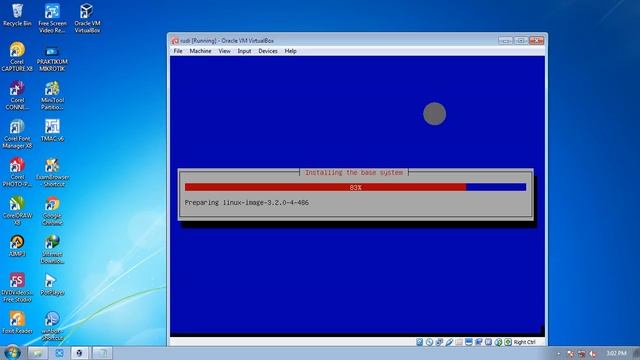640x360 pixels.
Task: Click the keyboard capture indicator icon
Action: (508, 342)
